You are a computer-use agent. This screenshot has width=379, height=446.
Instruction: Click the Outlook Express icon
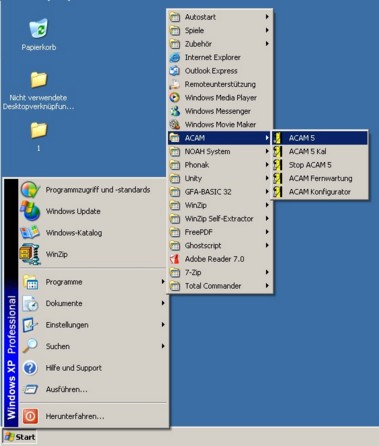[x=175, y=71]
